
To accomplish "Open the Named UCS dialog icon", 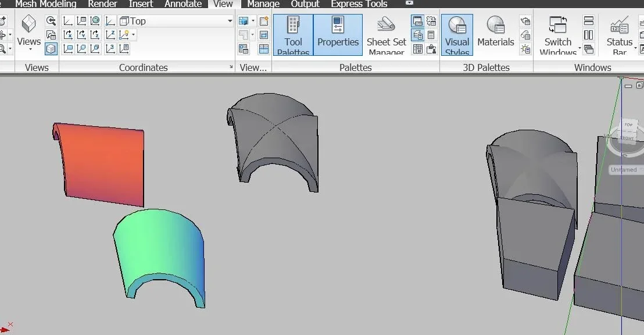I will pos(81,21).
